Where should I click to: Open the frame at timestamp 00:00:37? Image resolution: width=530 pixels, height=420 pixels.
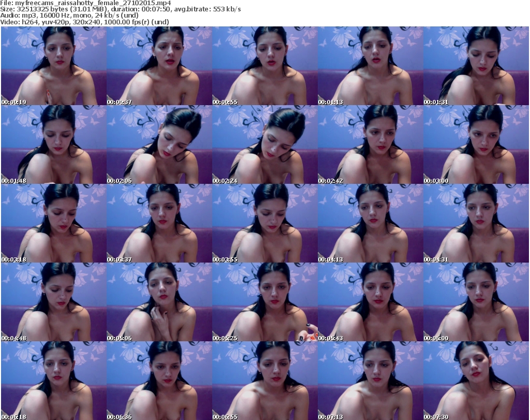click(x=159, y=66)
